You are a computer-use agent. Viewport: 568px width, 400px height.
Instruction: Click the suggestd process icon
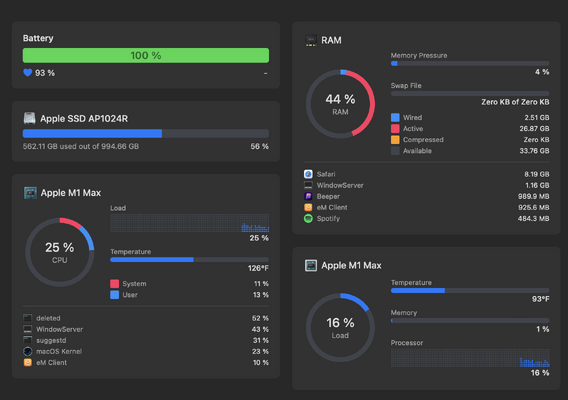(x=28, y=340)
